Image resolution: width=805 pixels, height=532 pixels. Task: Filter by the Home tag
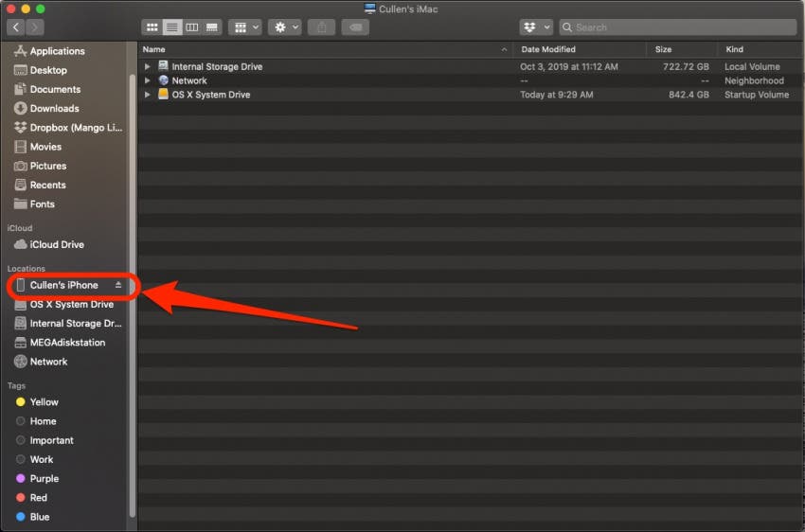[43, 421]
